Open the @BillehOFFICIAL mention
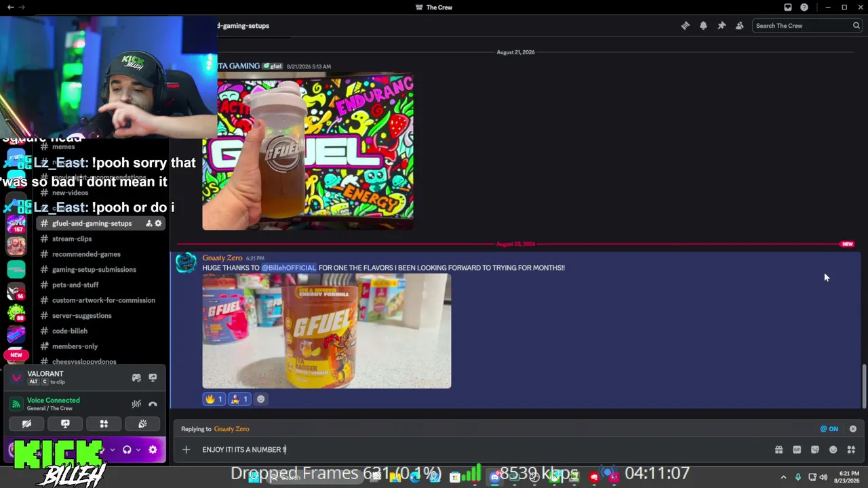 pyautogui.click(x=289, y=268)
